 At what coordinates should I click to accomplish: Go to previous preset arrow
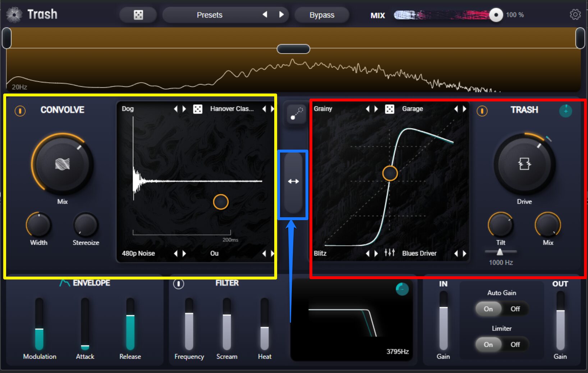coord(265,15)
